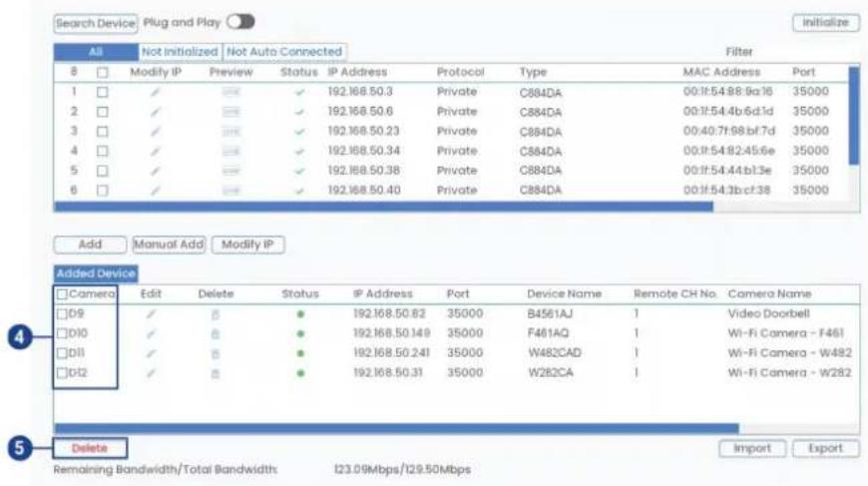Select the Added Device tab
The height and width of the screenshot is (486, 868).
tap(96, 273)
